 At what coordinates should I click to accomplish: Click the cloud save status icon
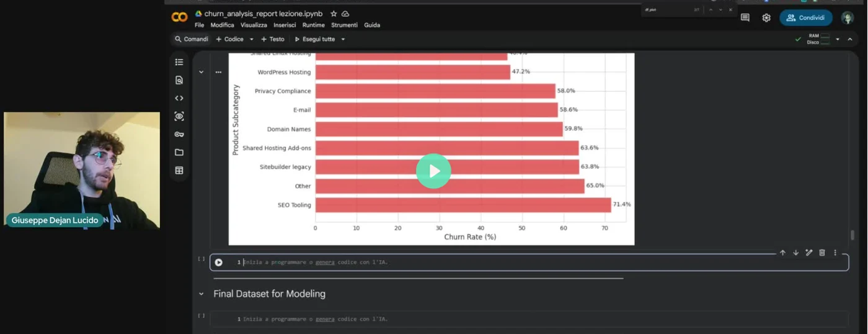(345, 14)
